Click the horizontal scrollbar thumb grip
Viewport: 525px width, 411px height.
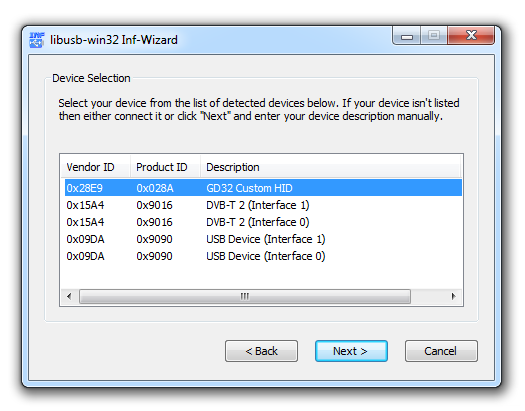point(245,297)
